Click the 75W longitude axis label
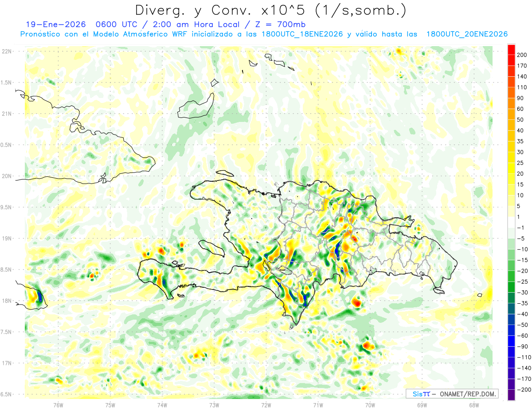532x411 pixels. click(x=110, y=405)
